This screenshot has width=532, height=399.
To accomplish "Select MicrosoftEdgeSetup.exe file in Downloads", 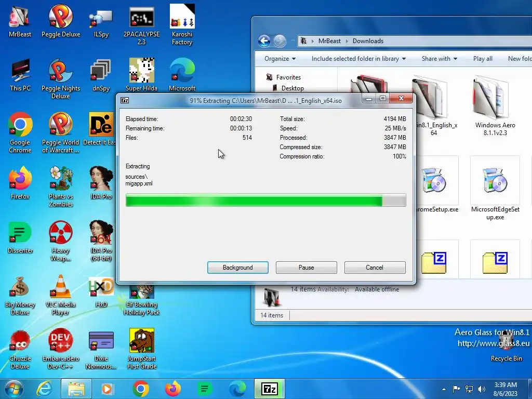I will point(495,189).
